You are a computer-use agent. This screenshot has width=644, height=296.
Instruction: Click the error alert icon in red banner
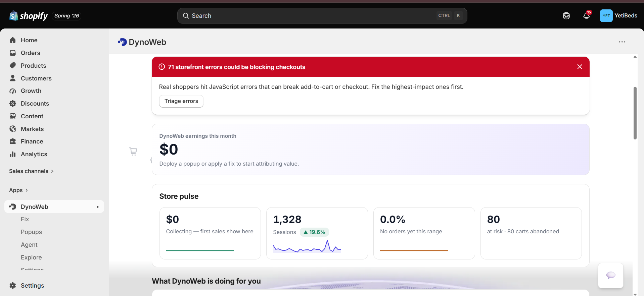(x=162, y=67)
